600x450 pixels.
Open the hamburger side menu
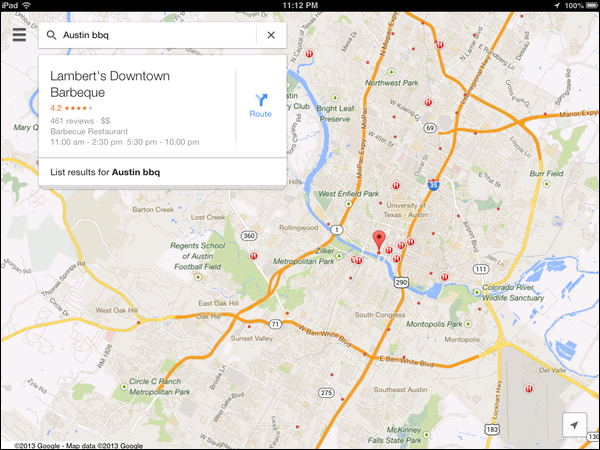tap(19, 34)
